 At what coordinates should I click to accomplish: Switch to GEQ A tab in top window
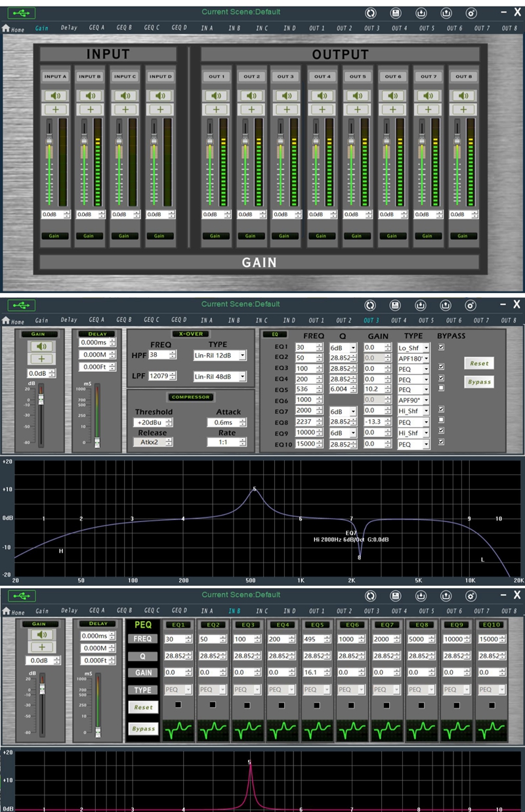96,28
